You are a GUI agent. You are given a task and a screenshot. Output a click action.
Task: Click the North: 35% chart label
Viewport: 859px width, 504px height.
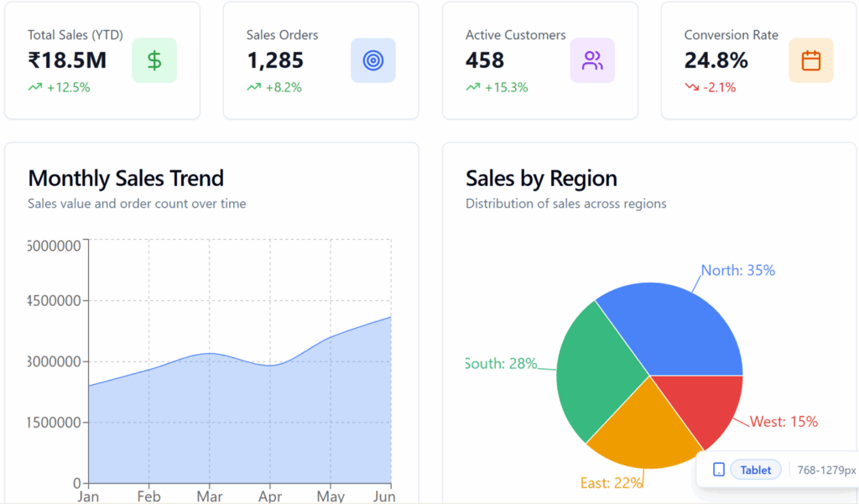coord(738,270)
